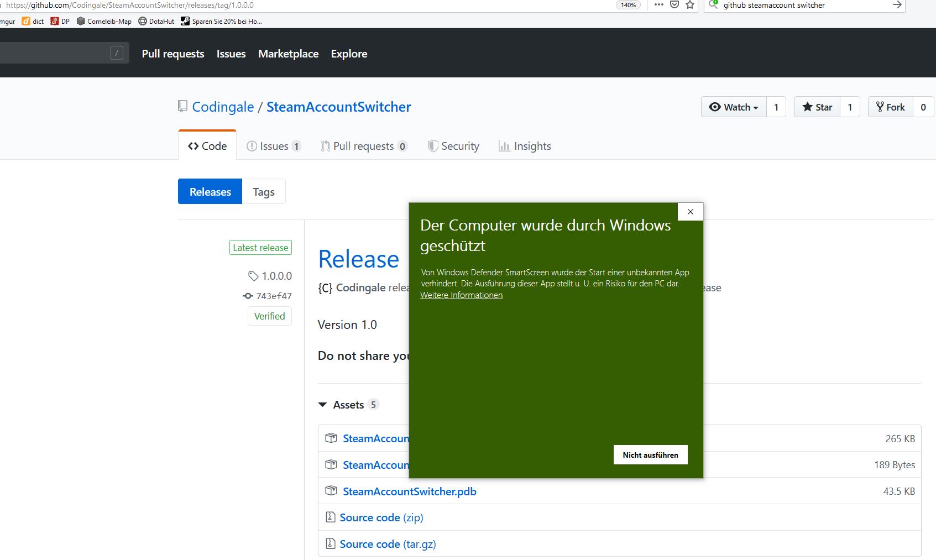Click the package icon of the 265 KB asset
936x560 pixels.
pos(331,438)
